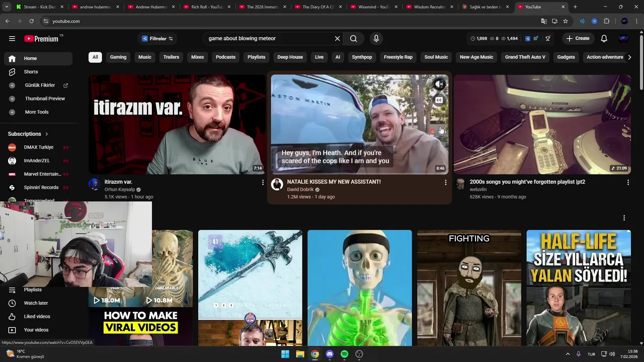Open Spinnin' Records subscription channel
The width and height of the screenshot is (644, 362).
pos(38,188)
